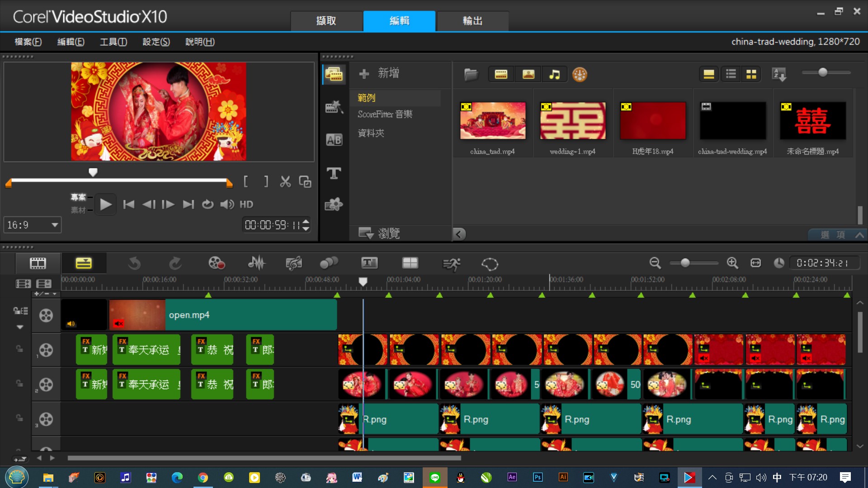Open record/capture options
This screenshot has height=488, width=868.
(216, 263)
